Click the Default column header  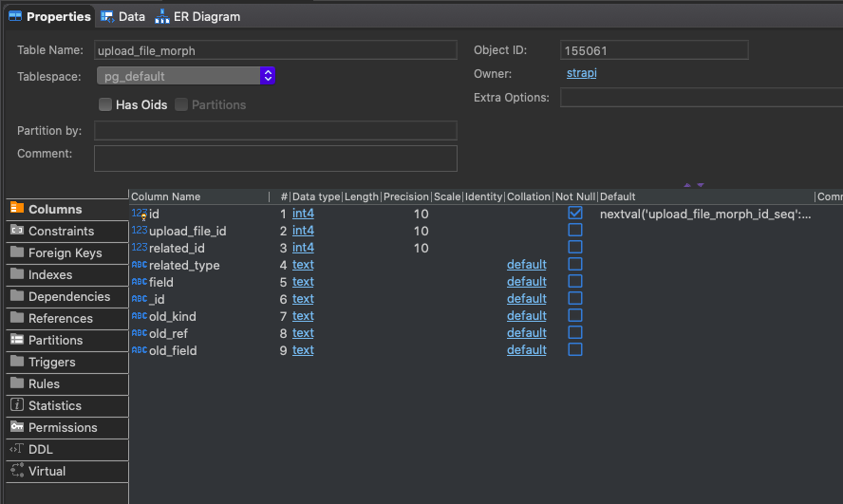tap(706, 196)
